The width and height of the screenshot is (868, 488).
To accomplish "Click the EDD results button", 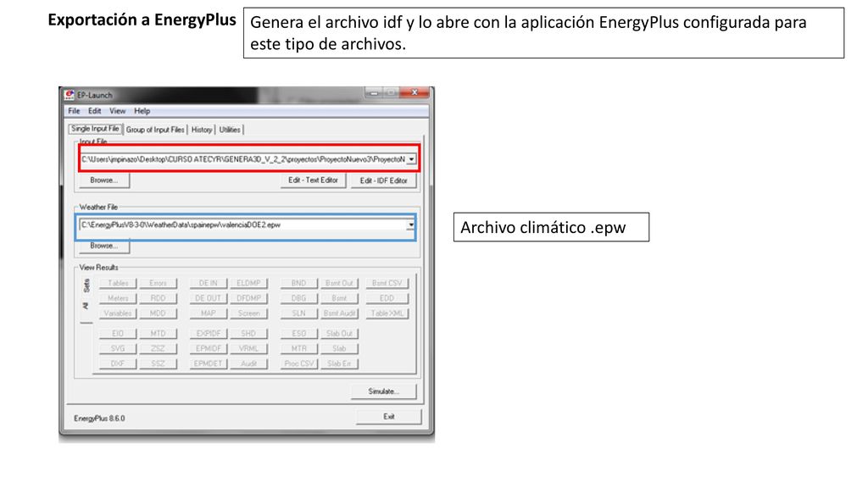I will pos(387,298).
